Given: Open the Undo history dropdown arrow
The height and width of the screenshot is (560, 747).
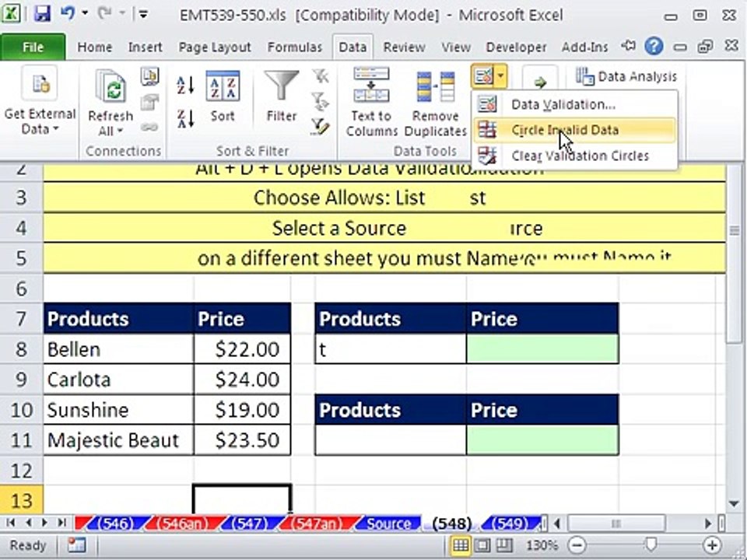Looking at the screenshot, I should coord(84,13).
